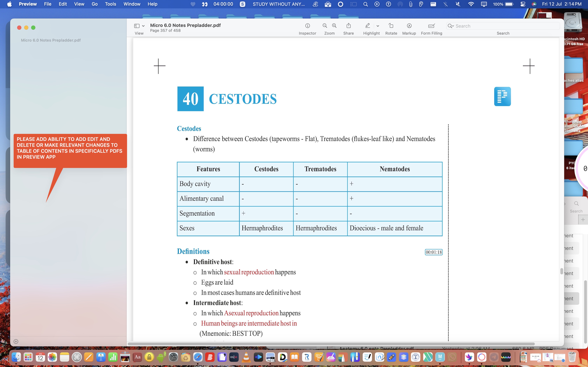The image size is (588, 367).
Task: Open Control Center in menu bar
Action: [523, 4]
